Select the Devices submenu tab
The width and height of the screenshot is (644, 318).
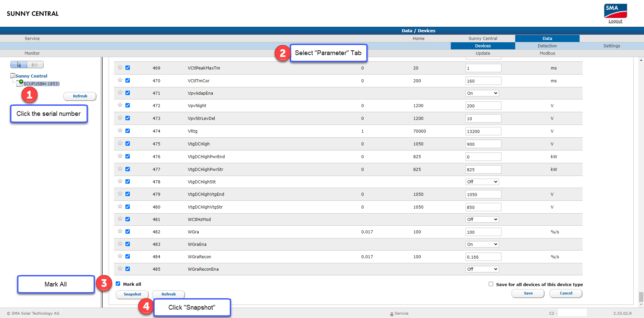[483, 46]
